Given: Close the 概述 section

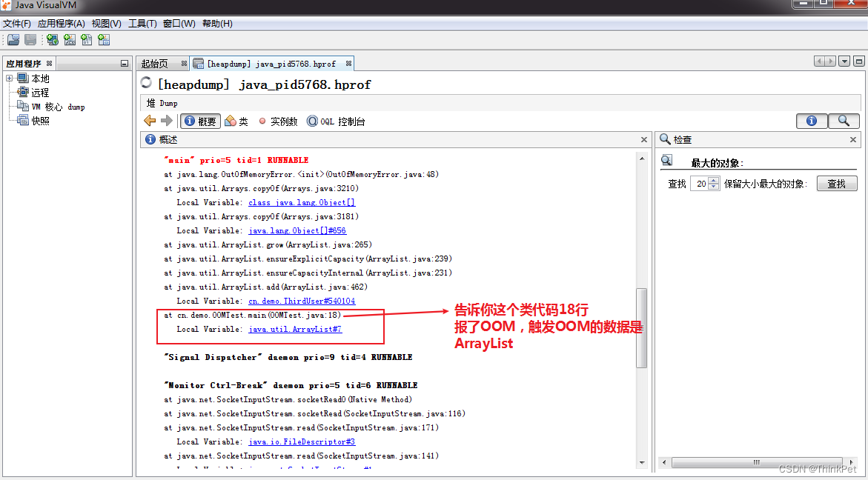Looking at the screenshot, I should [644, 140].
